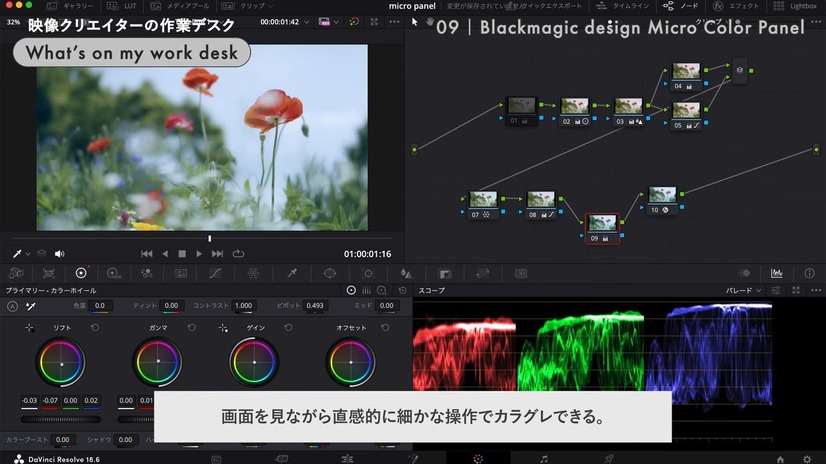Open the Sizing palette
The height and width of the screenshot is (464, 826).
483,273
